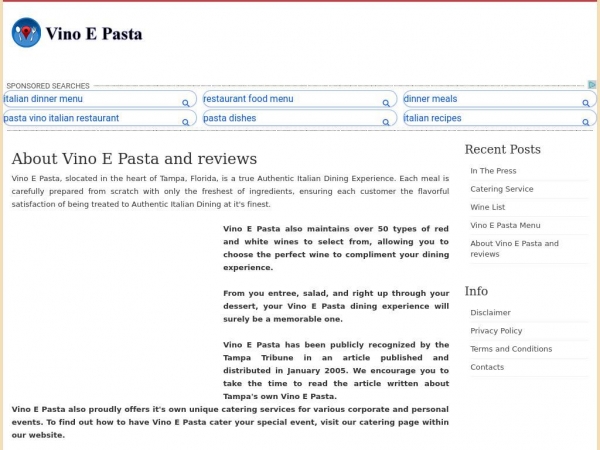Click the 'SPONSORED SEARCHES' label

[48, 86]
